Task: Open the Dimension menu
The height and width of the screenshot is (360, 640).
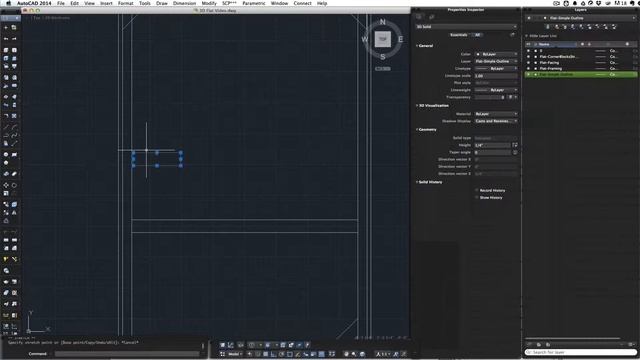Action: (184, 3)
